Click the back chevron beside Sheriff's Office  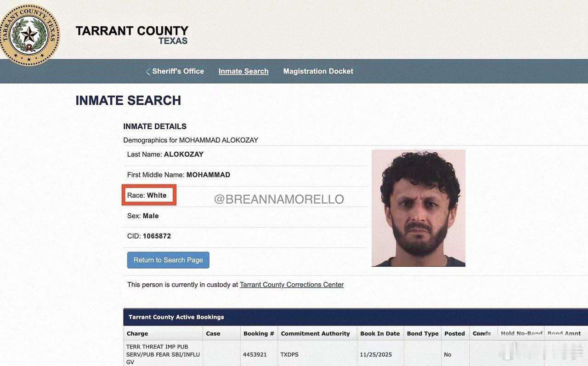pyautogui.click(x=148, y=72)
